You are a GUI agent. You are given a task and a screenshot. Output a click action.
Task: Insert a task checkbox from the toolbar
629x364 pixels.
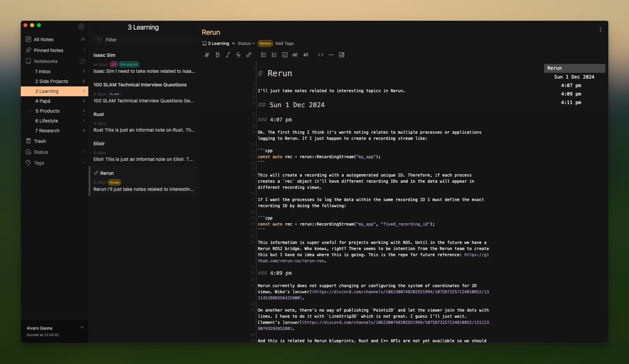pyautogui.click(x=285, y=54)
